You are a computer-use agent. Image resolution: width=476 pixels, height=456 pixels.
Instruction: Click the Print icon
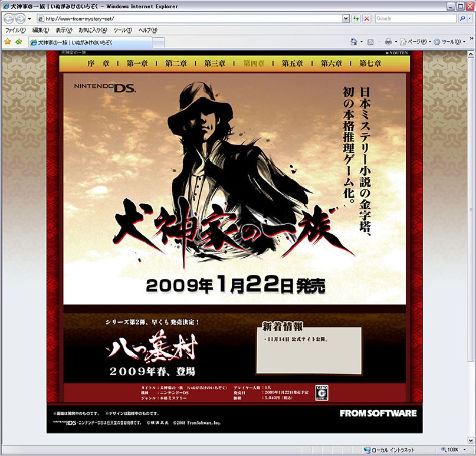(x=388, y=42)
